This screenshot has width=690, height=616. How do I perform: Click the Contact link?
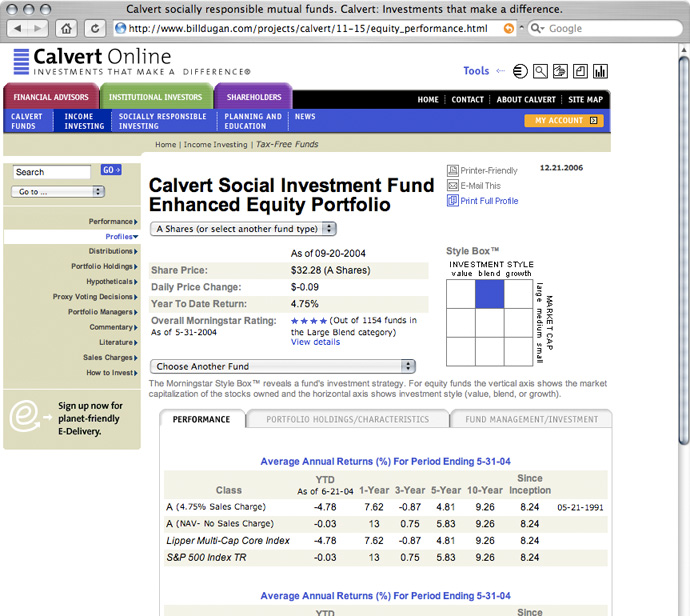(x=467, y=100)
